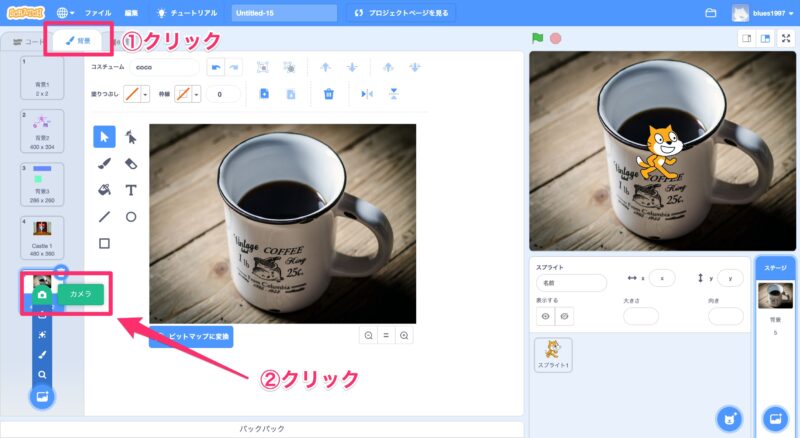The width and height of the screenshot is (800, 438).
Task: Choose the Eraser tool
Action: pos(131,163)
